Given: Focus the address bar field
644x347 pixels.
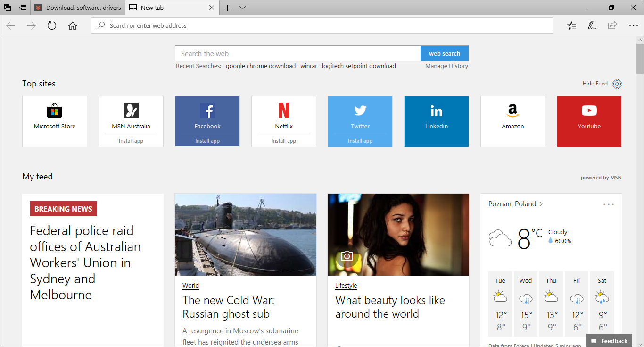Looking at the screenshot, I should [322, 26].
